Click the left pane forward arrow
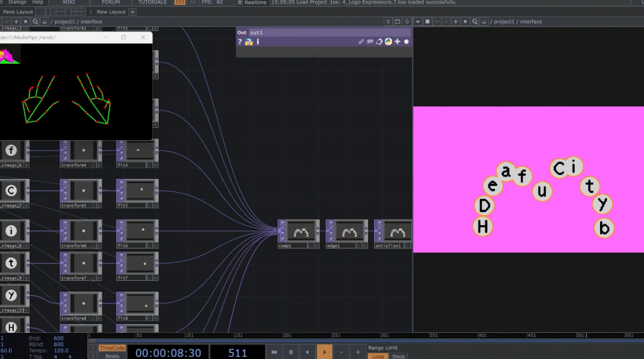The width and height of the screenshot is (644, 359). [x=7, y=21]
